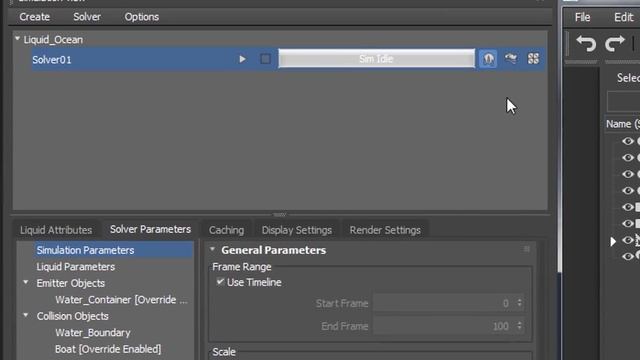
Task: Click the panel splitter handle above the tabs
Action: 280,214
